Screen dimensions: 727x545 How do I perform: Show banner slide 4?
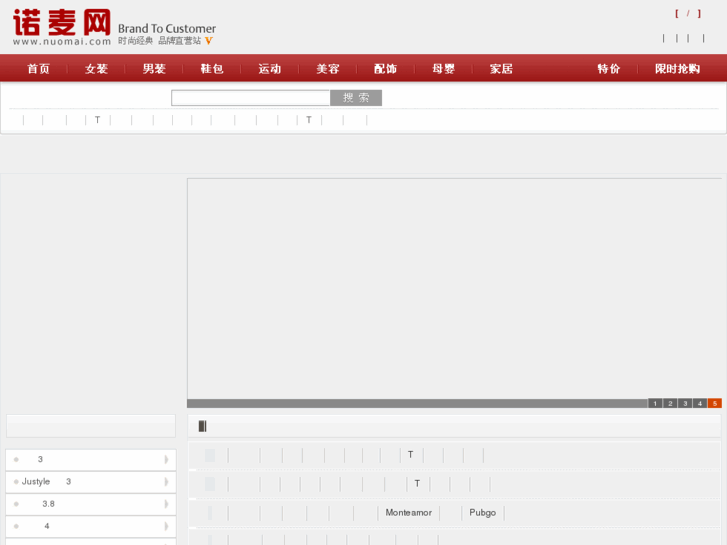(x=700, y=404)
